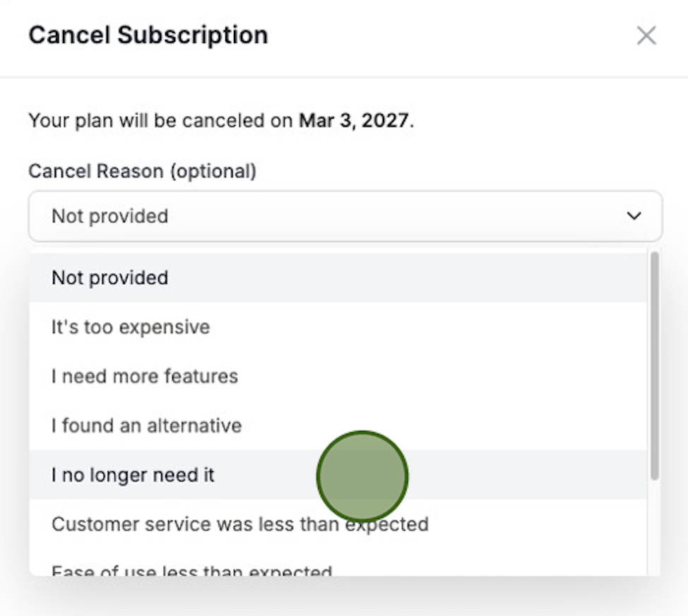
Task: Choose 'It's too expensive' reason
Action: point(131,327)
